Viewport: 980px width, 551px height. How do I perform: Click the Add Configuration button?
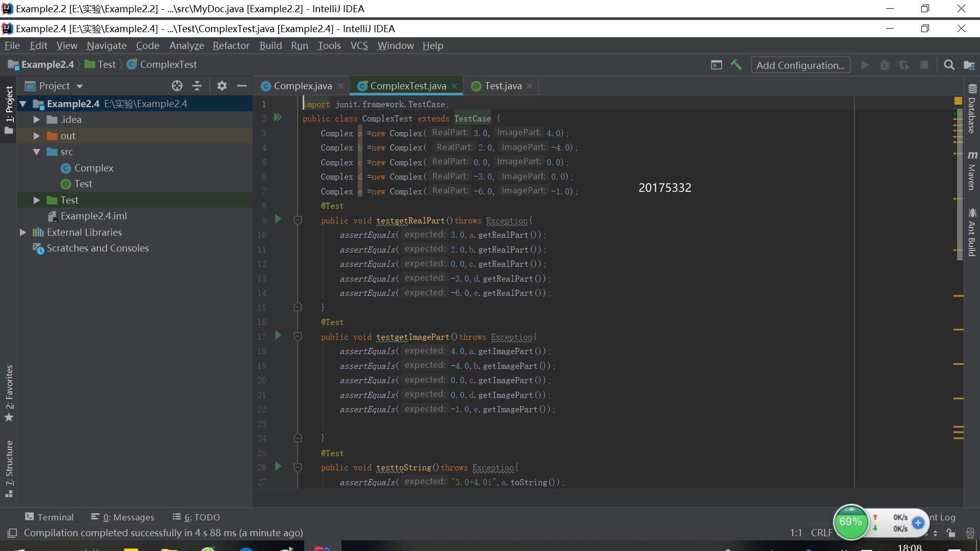(800, 65)
